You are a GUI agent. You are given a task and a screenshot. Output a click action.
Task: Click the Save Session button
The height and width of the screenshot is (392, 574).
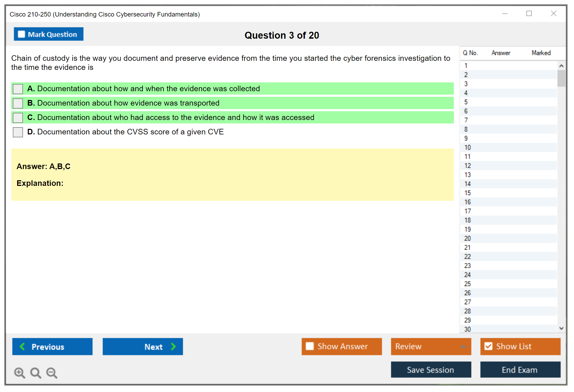431,370
